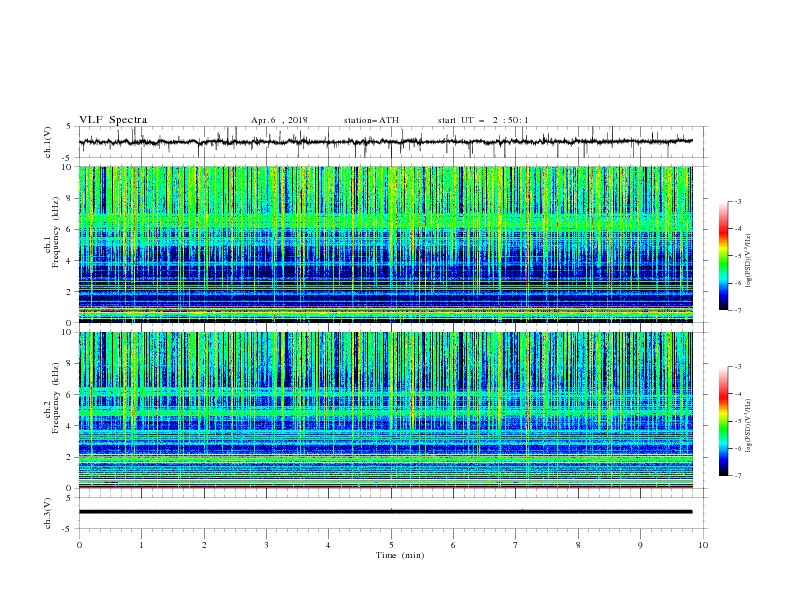The height and width of the screenshot is (612, 792).
Task: Click the ch.1 waveform trace panel
Action: pyautogui.click(x=392, y=142)
